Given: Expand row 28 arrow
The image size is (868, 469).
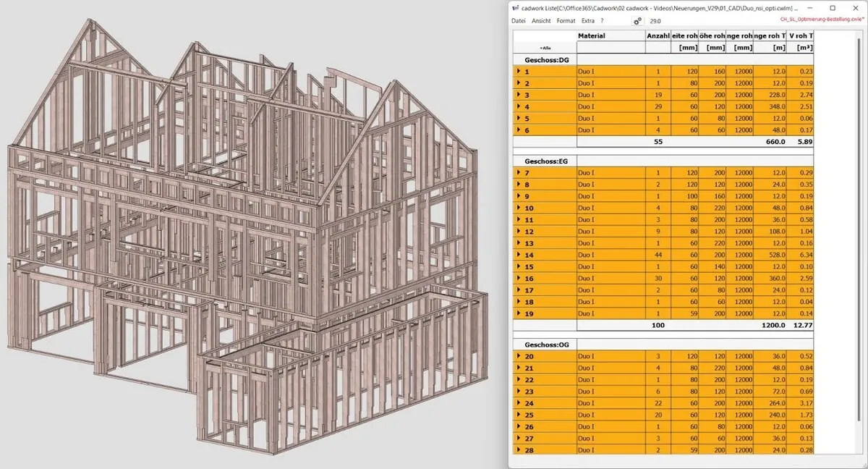Looking at the screenshot, I should coord(519,449).
